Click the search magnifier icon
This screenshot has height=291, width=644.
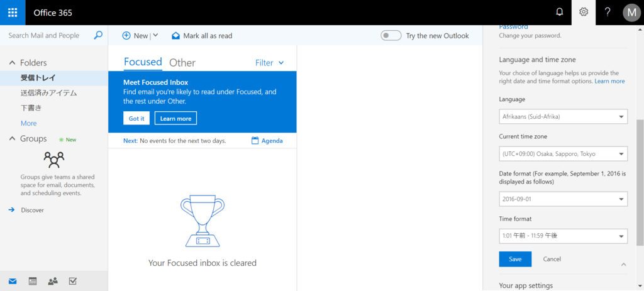pyautogui.click(x=98, y=35)
